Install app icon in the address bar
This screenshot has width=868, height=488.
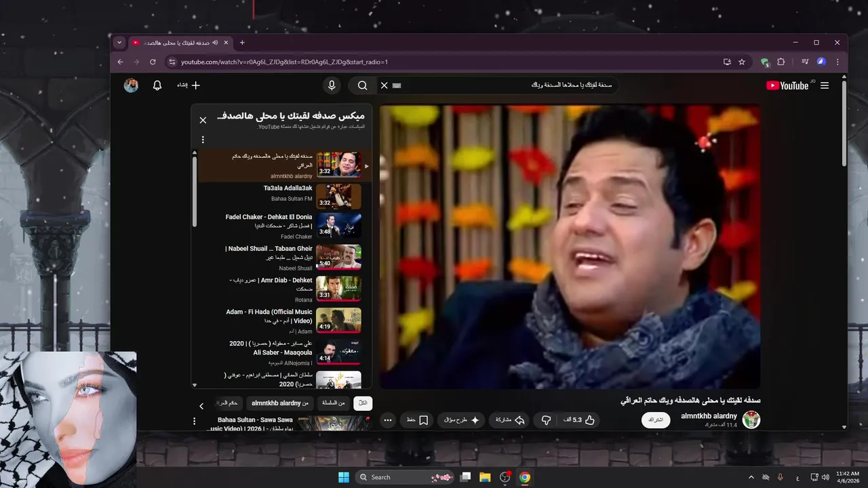[727, 62]
